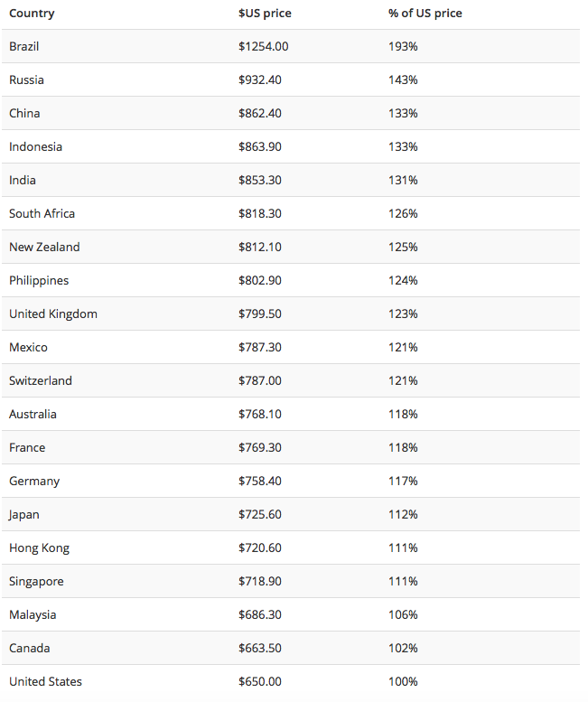
Task: Click New Zealand's $812.10 price
Action: pos(260,247)
